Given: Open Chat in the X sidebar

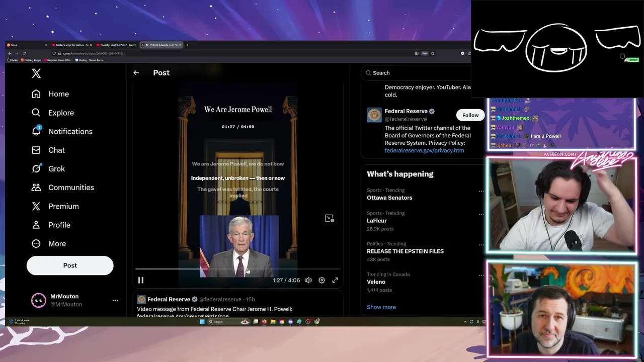Looking at the screenshot, I should coord(48,150).
